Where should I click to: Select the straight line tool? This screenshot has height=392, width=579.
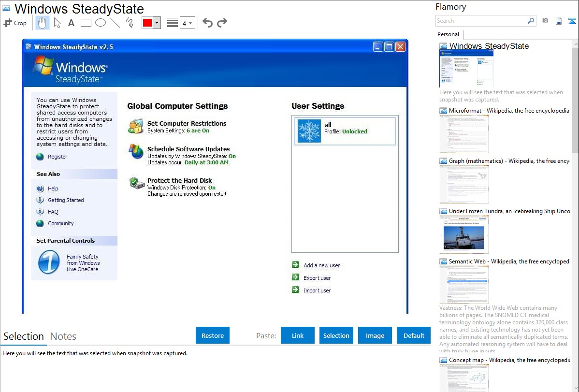115,23
